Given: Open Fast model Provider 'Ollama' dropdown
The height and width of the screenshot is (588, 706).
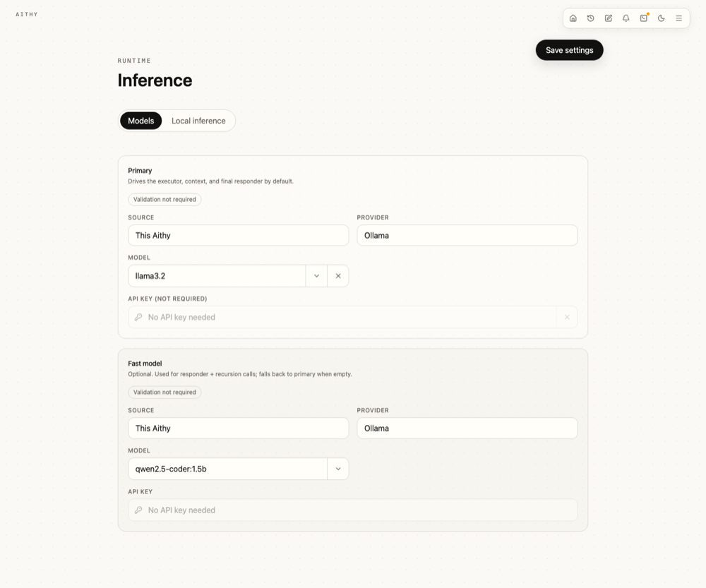Looking at the screenshot, I should tap(467, 428).
